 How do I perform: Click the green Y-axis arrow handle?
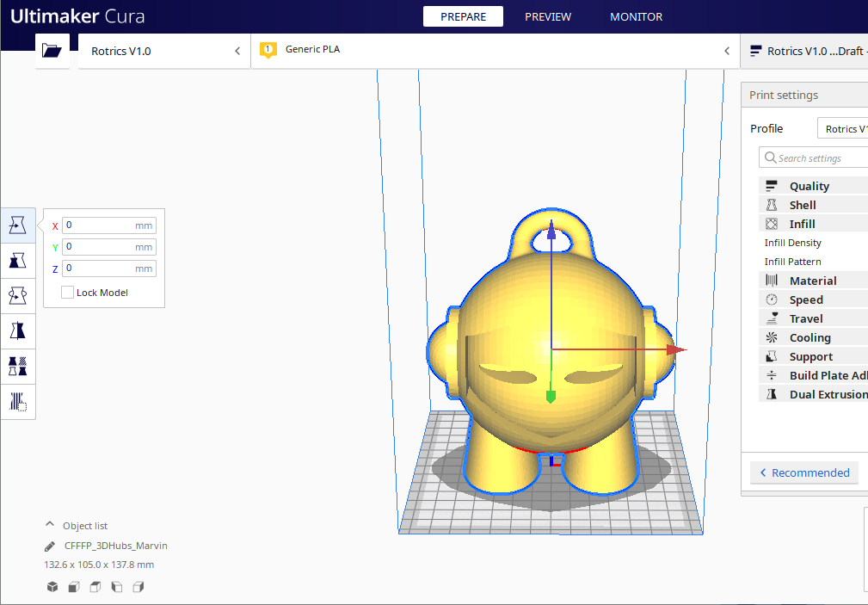tap(551, 397)
